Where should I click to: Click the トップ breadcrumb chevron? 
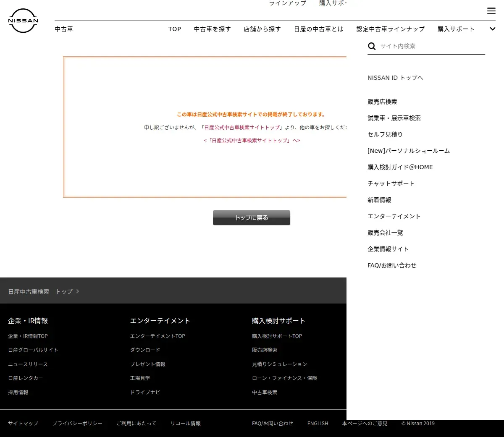(78, 291)
